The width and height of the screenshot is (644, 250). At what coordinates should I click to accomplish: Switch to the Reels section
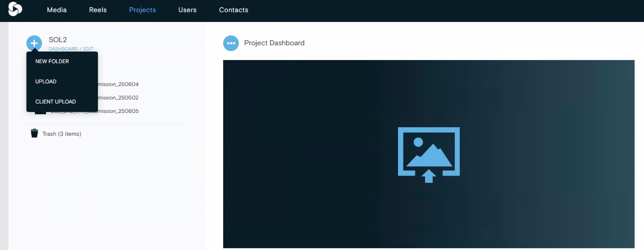tap(98, 10)
